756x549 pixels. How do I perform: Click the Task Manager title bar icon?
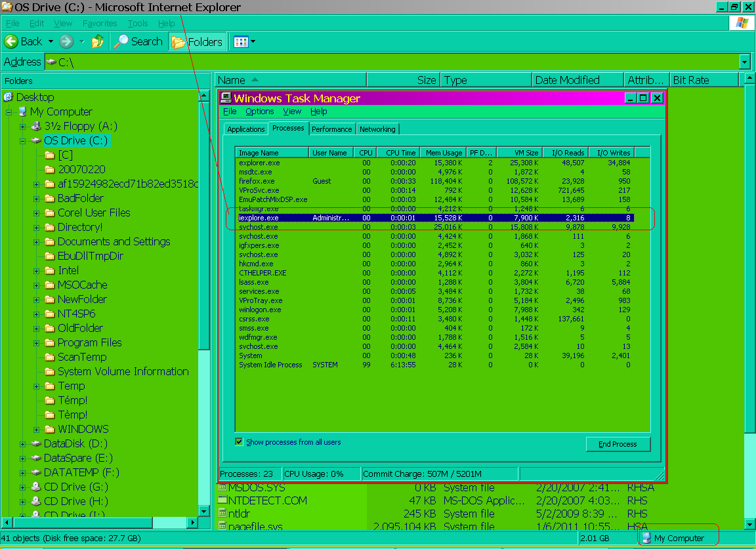point(226,98)
